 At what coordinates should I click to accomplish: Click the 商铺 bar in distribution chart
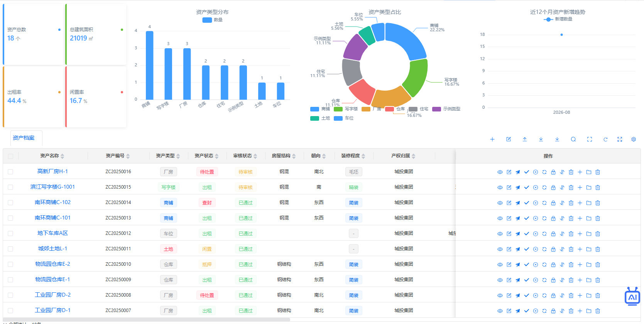(x=149, y=65)
